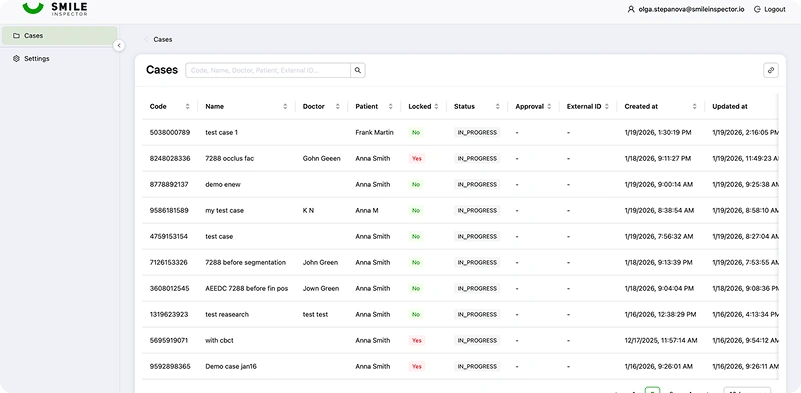Open the case named test case 1
Viewport: 801px width, 393px height.
(222, 132)
